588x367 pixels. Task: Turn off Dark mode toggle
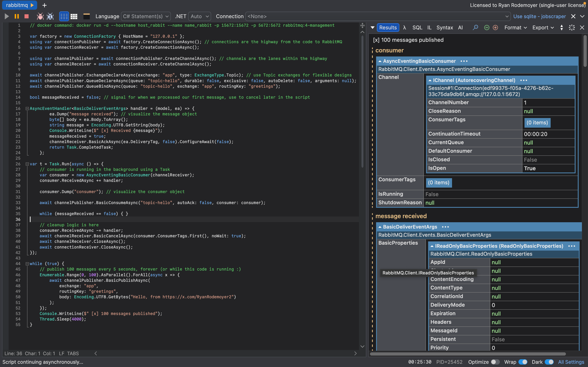(549, 362)
